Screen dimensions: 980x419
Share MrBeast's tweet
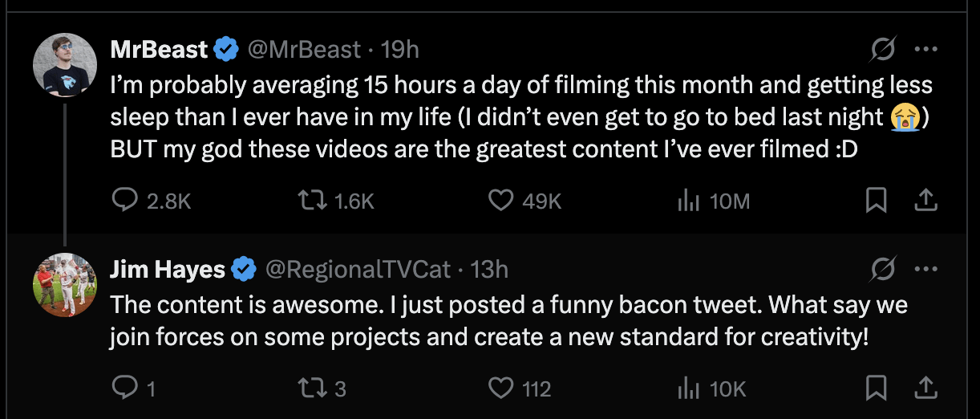pyautogui.click(x=926, y=201)
